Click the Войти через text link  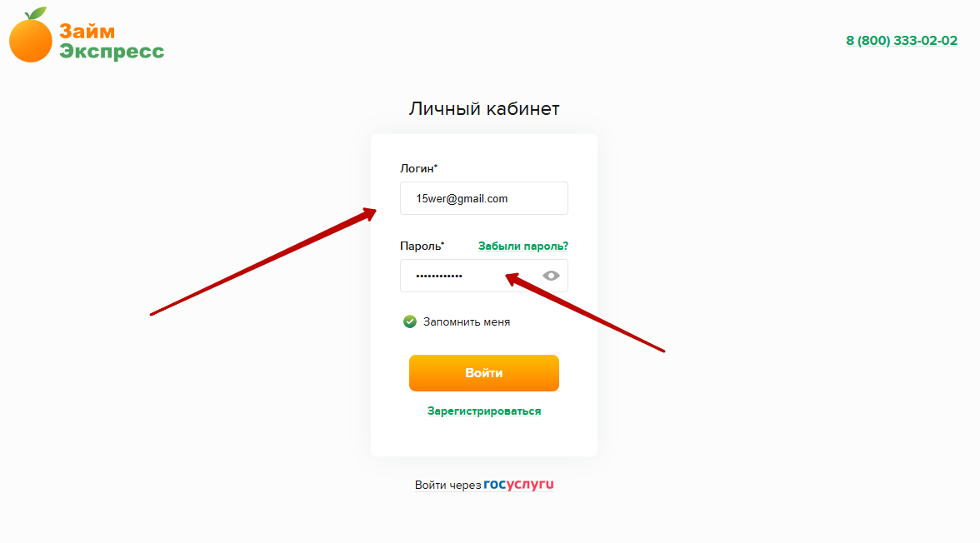(448, 485)
